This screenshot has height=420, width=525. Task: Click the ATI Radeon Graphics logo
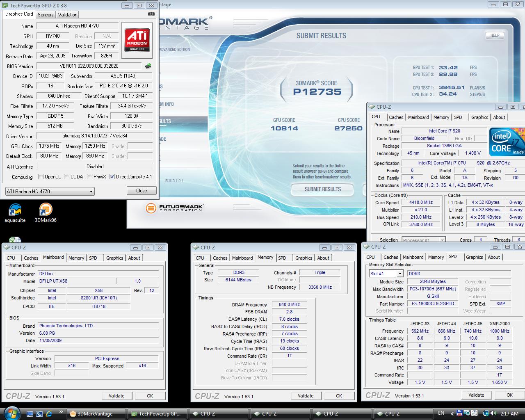pyautogui.click(x=137, y=40)
